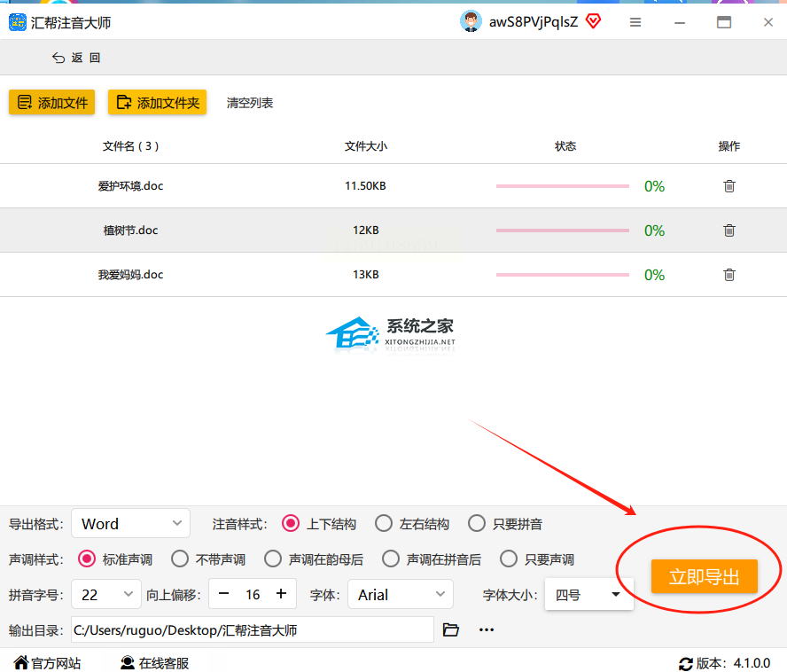Delete 我爱妈妈.doc with trash icon

pyautogui.click(x=729, y=274)
